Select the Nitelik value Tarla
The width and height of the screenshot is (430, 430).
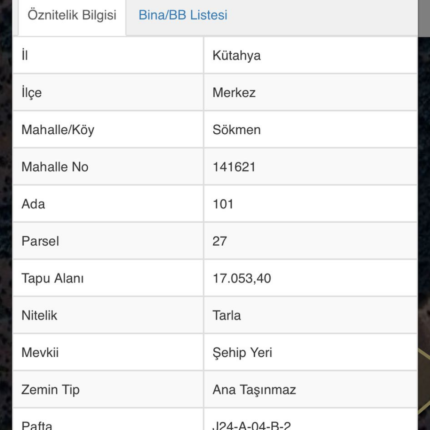click(x=227, y=315)
